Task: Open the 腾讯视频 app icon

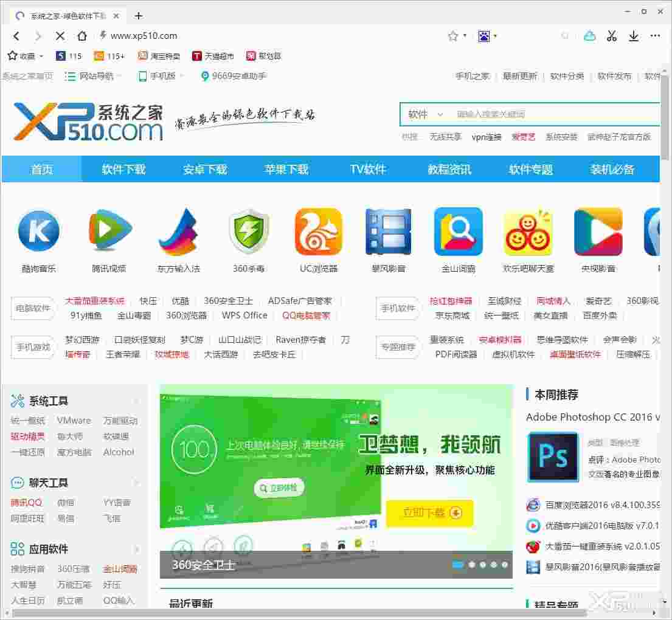Action: 109,230
